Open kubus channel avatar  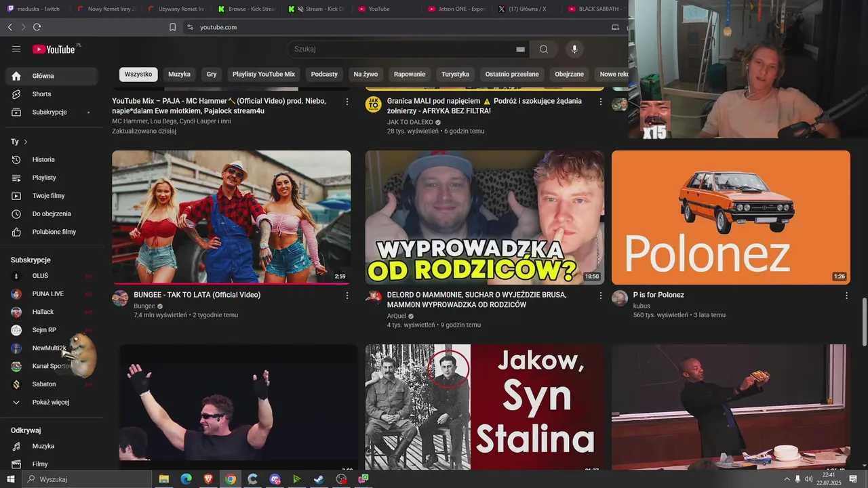click(620, 298)
